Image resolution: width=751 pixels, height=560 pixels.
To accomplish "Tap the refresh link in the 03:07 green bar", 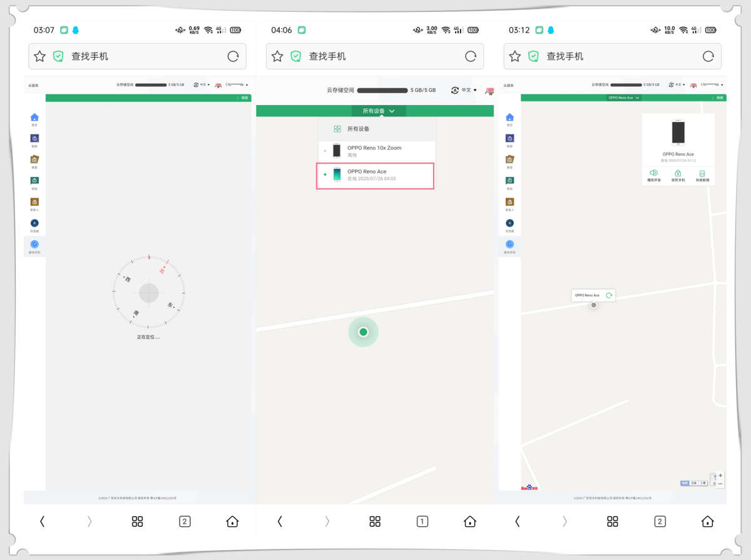I will point(245,98).
